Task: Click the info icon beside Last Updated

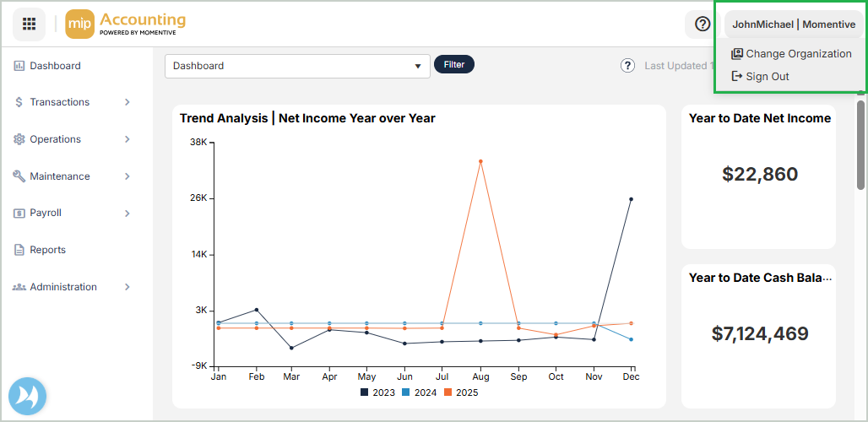Action: [x=627, y=66]
